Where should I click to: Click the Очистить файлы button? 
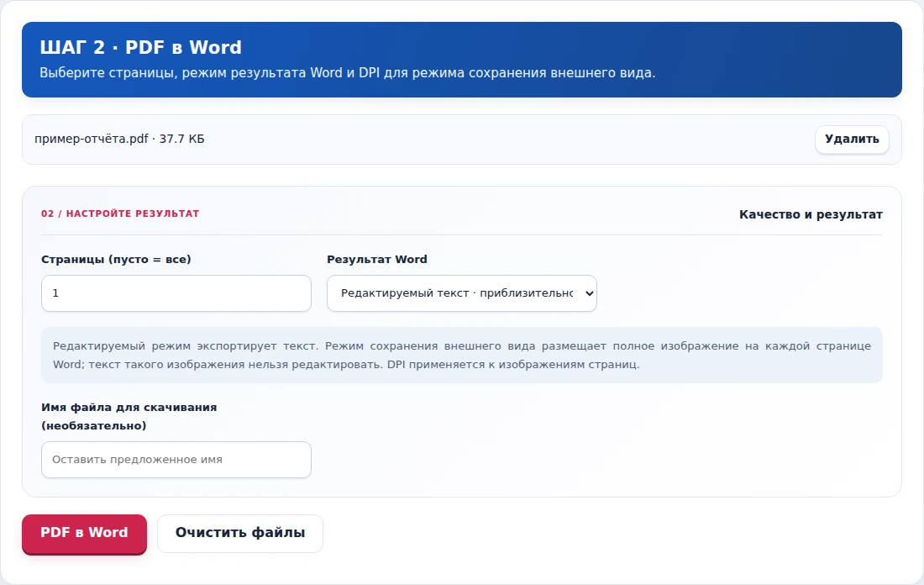240,533
